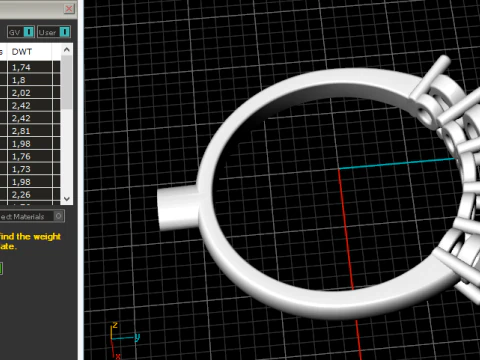
Task: Select the 1,74 DWT cell
Action: 29,67
